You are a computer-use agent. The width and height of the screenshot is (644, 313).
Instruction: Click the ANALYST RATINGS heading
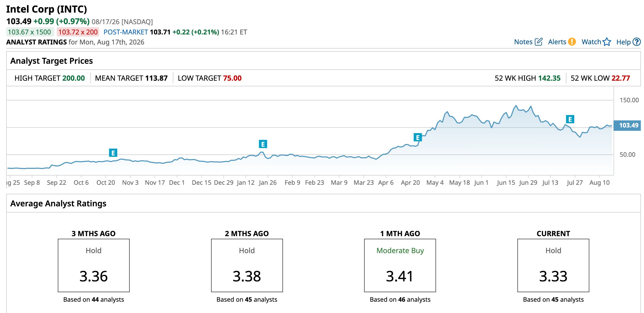point(36,42)
